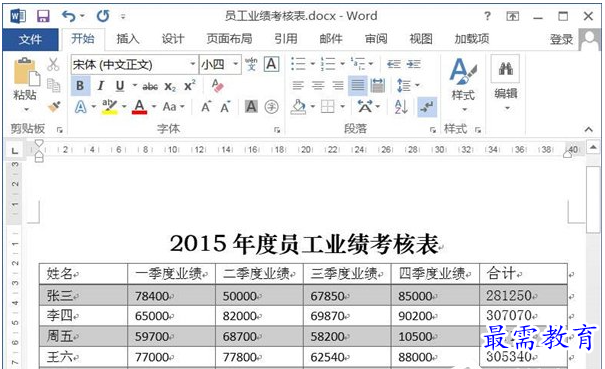
Task: Expand the Borders dropdown arrow
Action: 343,107
